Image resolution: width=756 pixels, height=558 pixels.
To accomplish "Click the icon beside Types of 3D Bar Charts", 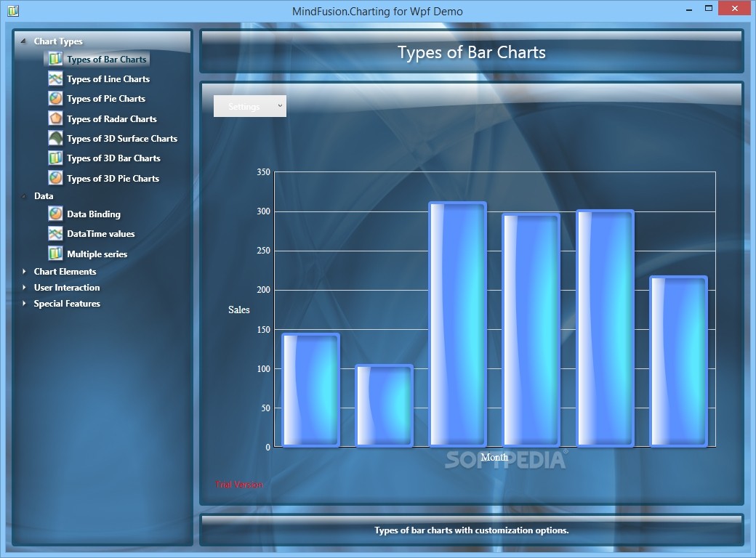I will click(55, 158).
